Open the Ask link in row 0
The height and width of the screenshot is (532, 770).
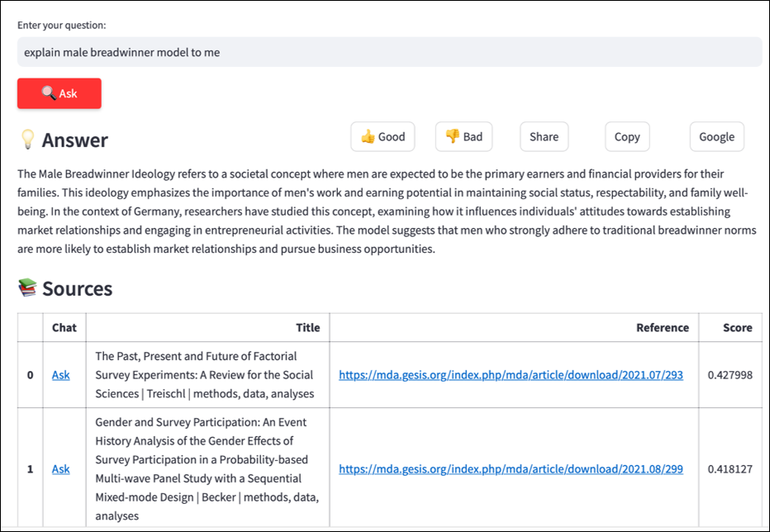click(61, 375)
